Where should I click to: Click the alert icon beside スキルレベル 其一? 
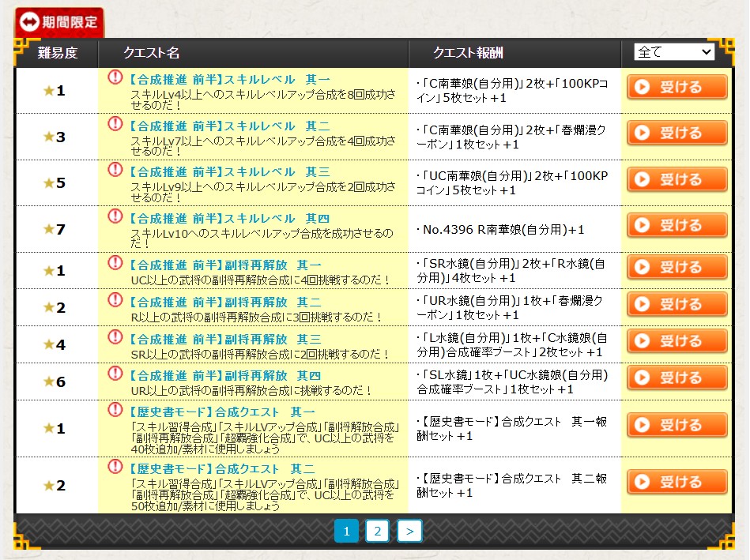click(x=115, y=77)
